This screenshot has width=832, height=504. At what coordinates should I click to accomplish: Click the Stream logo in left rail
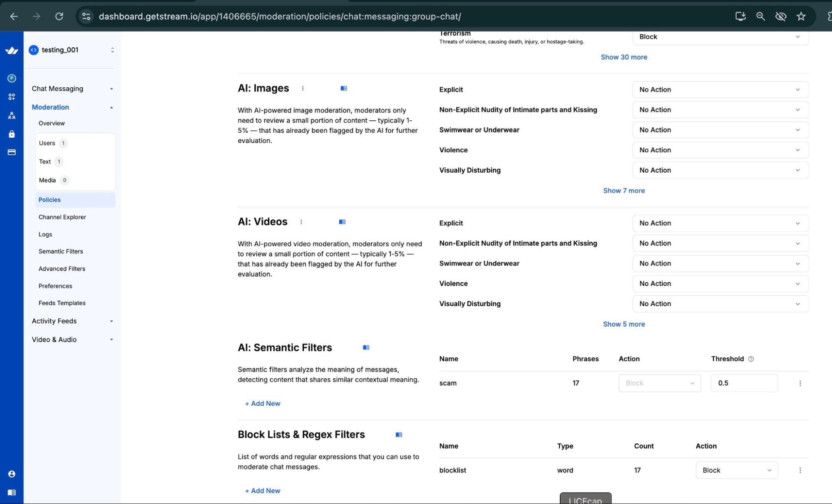click(x=12, y=50)
